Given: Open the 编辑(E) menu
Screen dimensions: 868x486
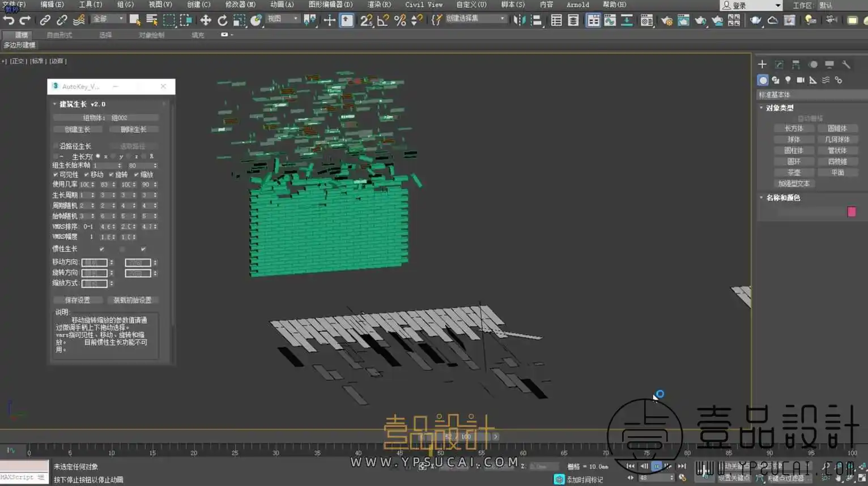Looking at the screenshot, I should (52, 5).
